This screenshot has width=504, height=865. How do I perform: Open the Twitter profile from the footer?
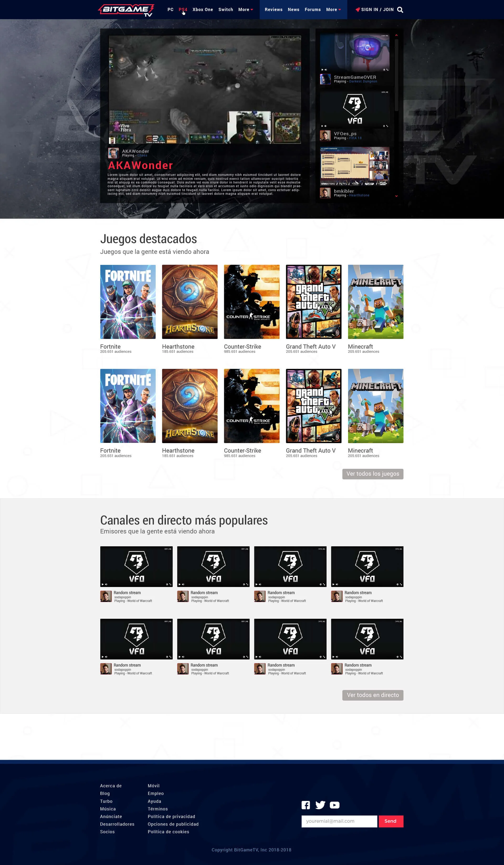pyautogui.click(x=320, y=805)
